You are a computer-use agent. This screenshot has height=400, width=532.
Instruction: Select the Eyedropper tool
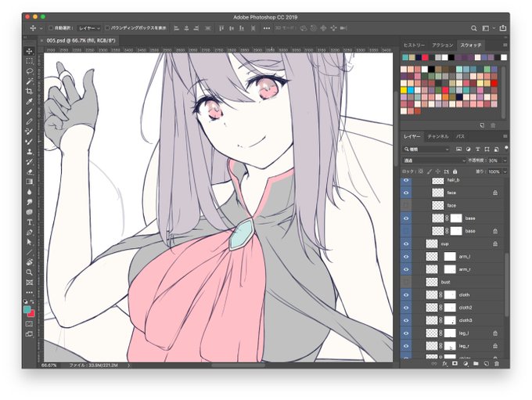30,102
